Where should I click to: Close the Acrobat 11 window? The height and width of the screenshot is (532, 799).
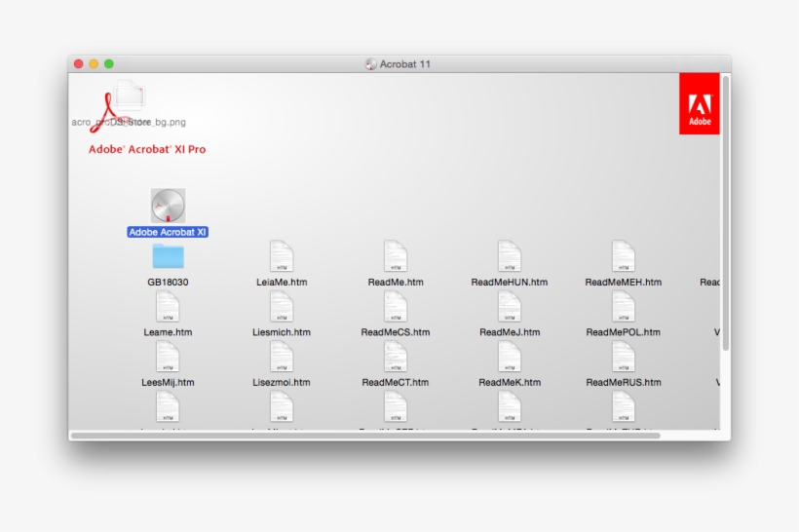pos(79,63)
